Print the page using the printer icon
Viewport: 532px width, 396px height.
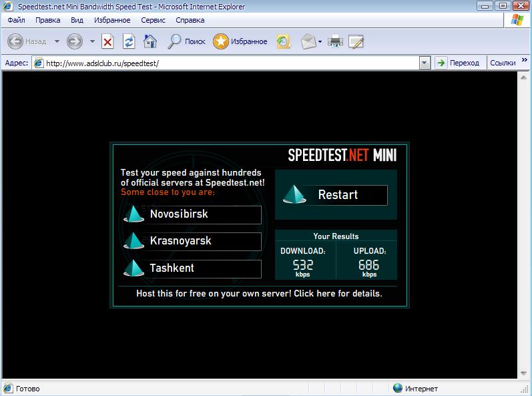[x=335, y=41]
